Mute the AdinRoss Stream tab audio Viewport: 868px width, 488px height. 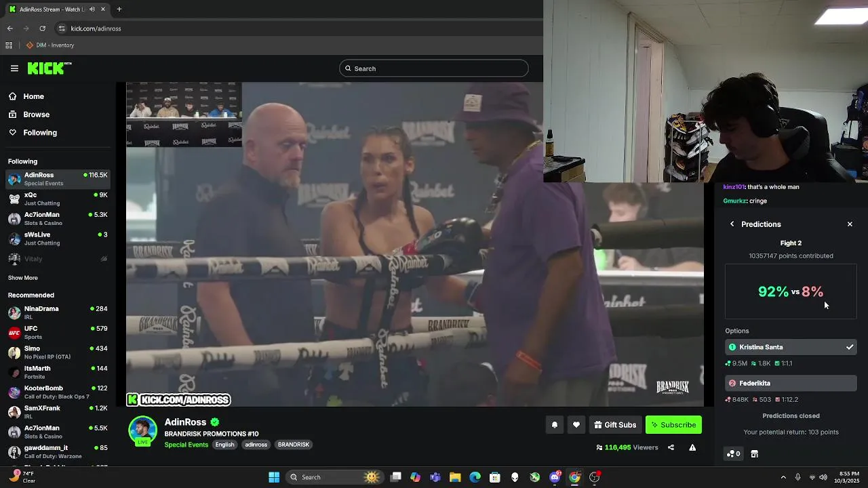(x=92, y=9)
